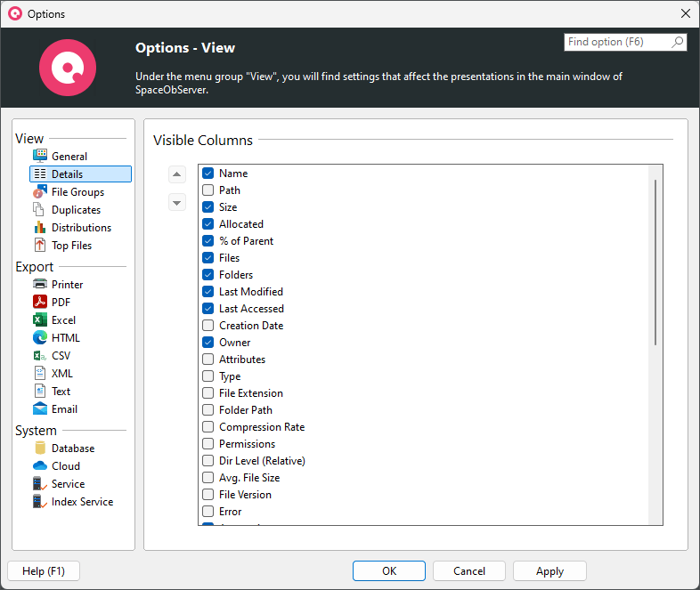Open the Printer settings icon
Image resolution: width=700 pixels, height=590 pixels.
coord(39,285)
